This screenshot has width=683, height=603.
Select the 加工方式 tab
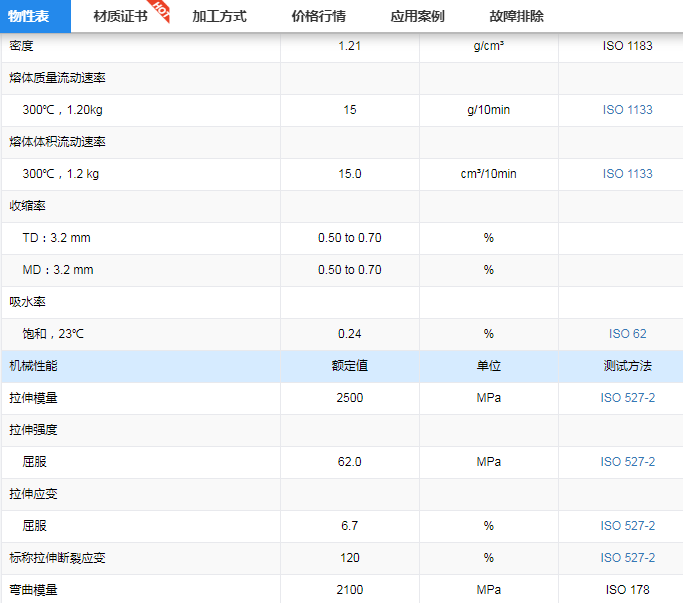(219, 16)
